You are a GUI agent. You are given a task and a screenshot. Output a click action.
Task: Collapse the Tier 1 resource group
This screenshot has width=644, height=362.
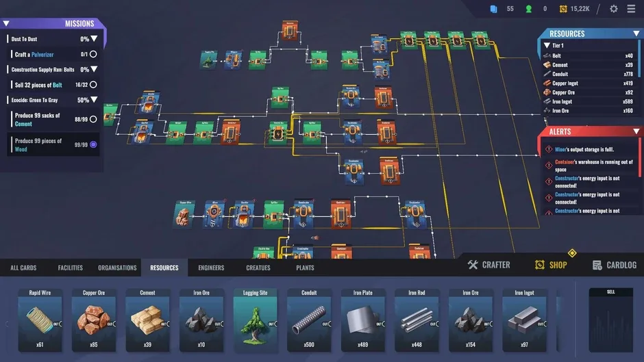(x=547, y=46)
